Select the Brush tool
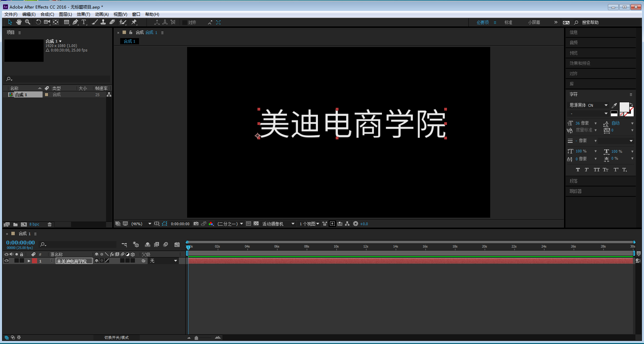Image resolution: width=644 pixels, height=344 pixels. pyautogui.click(x=95, y=22)
